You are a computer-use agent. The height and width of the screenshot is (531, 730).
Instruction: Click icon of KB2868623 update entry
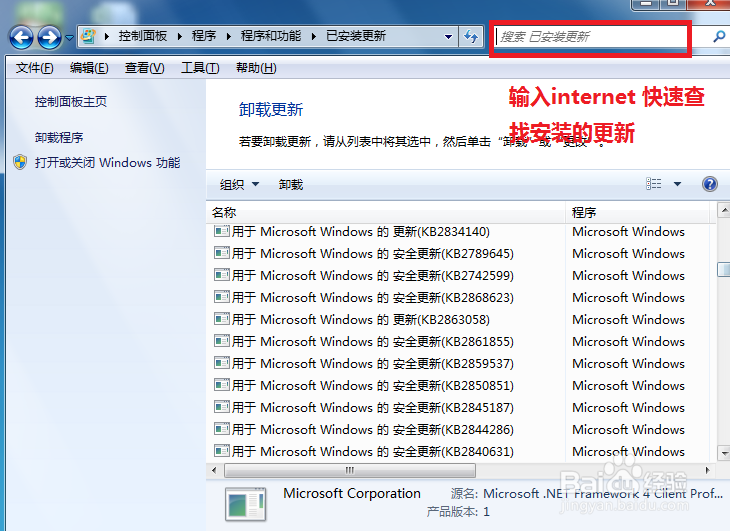coord(222,296)
